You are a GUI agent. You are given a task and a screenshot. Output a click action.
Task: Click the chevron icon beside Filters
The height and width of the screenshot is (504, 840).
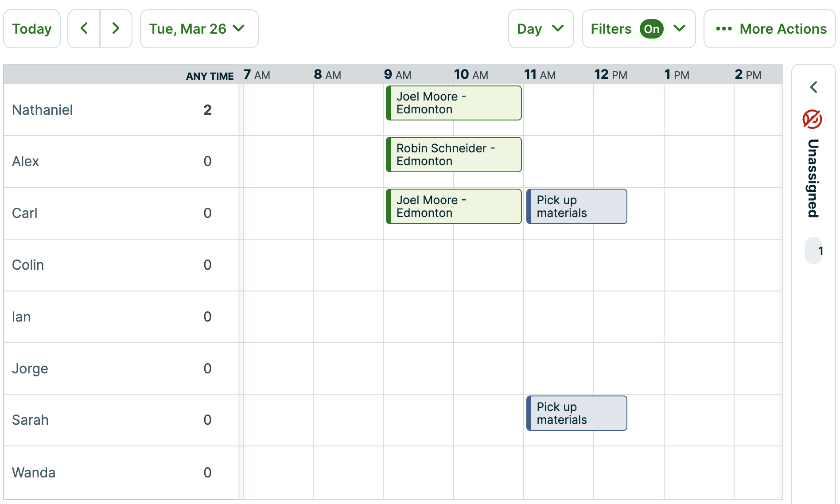(x=679, y=29)
